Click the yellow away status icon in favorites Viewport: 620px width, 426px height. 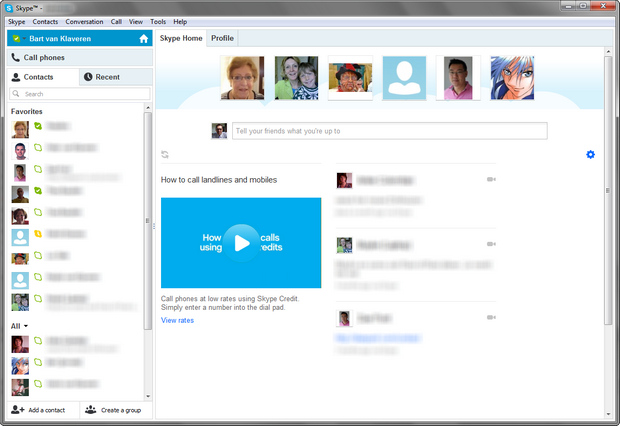click(x=38, y=234)
